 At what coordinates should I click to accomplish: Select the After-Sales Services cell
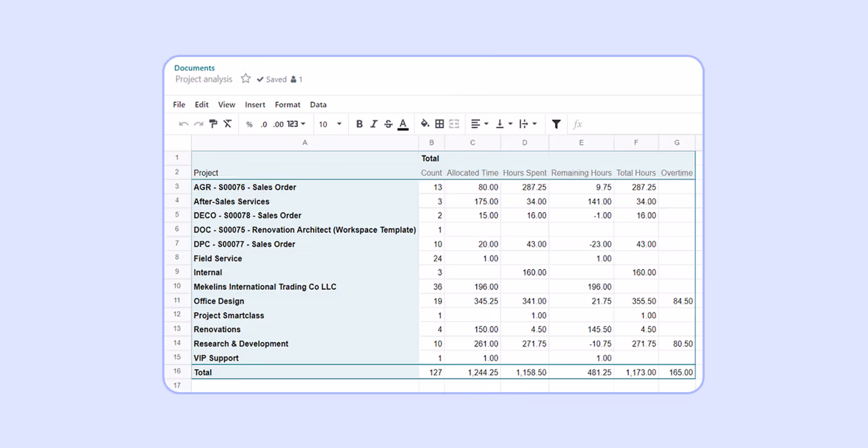(x=305, y=201)
